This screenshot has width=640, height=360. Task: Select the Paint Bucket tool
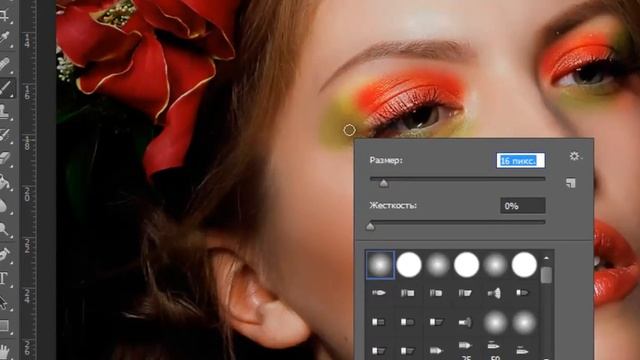(4, 182)
